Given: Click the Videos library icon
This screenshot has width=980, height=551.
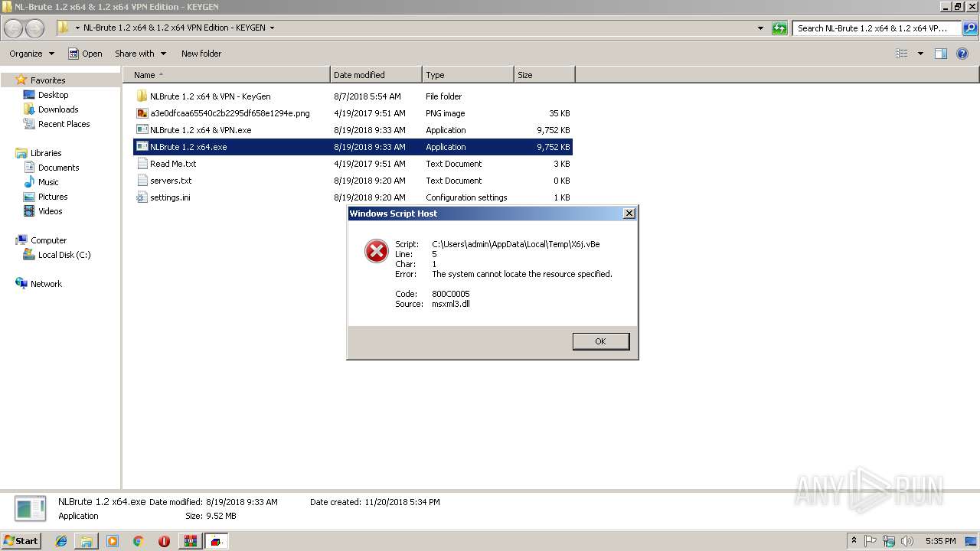Looking at the screenshot, I should 29,211.
